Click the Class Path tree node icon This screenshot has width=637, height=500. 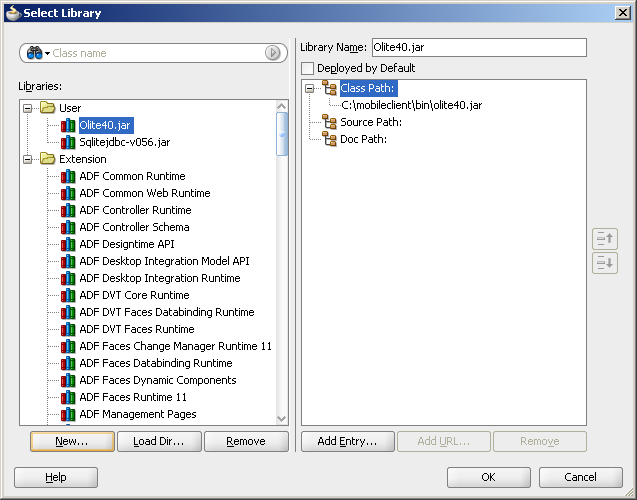click(x=329, y=88)
